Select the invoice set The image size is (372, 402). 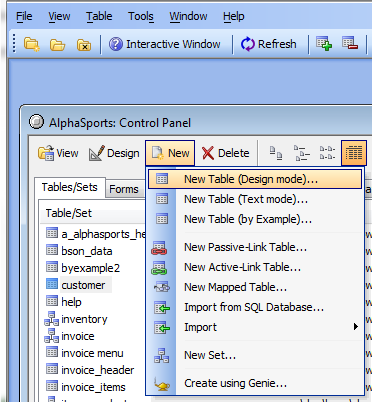[x=77, y=336]
